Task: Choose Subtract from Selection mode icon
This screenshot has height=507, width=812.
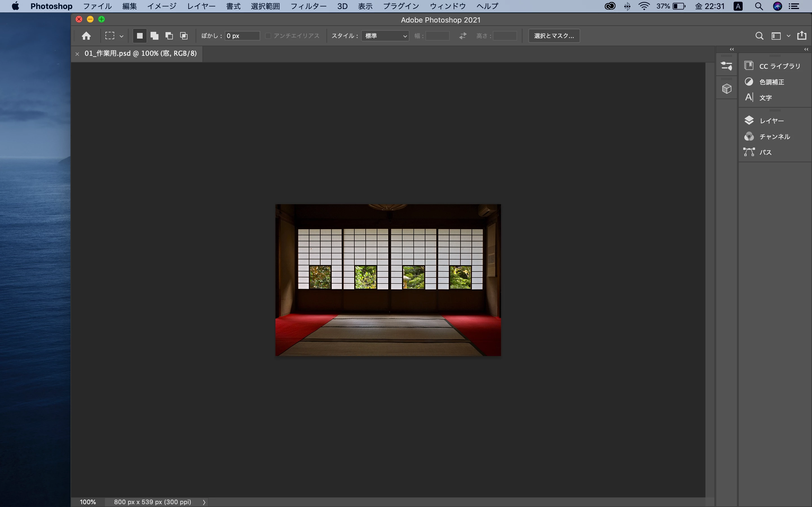Action: pyautogui.click(x=169, y=36)
